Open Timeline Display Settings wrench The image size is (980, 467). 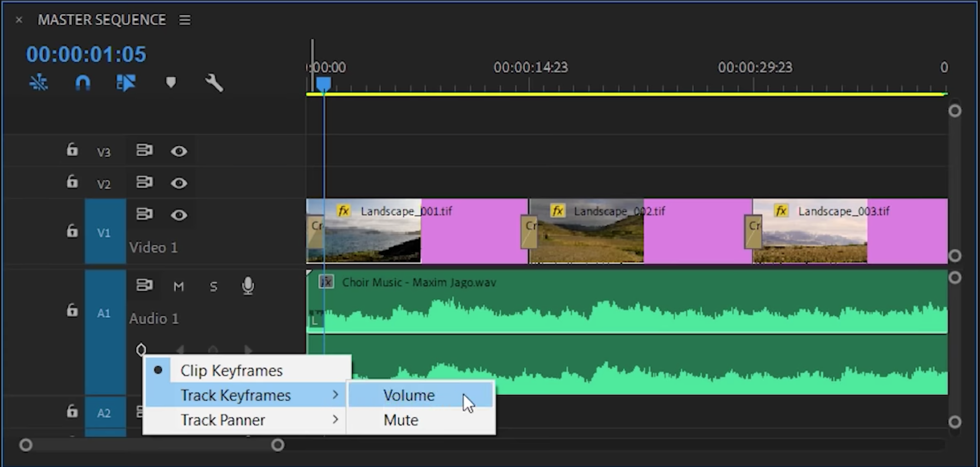click(x=214, y=83)
